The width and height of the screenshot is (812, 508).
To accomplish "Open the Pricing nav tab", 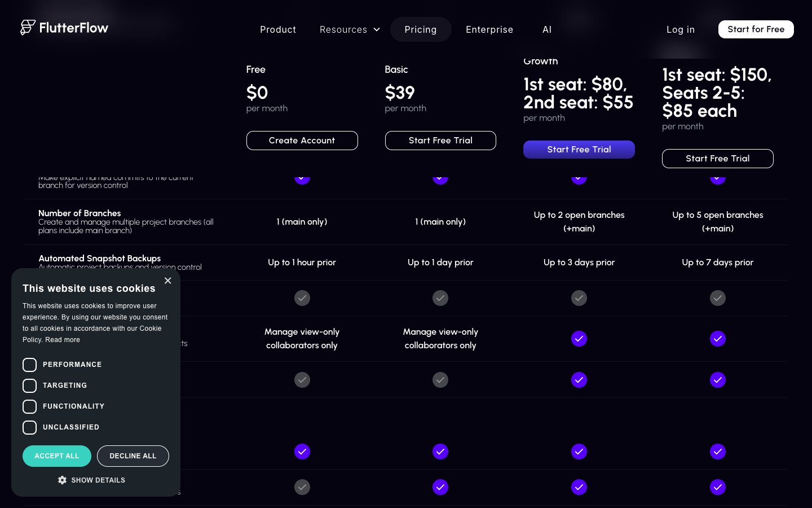I will tap(420, 29).
